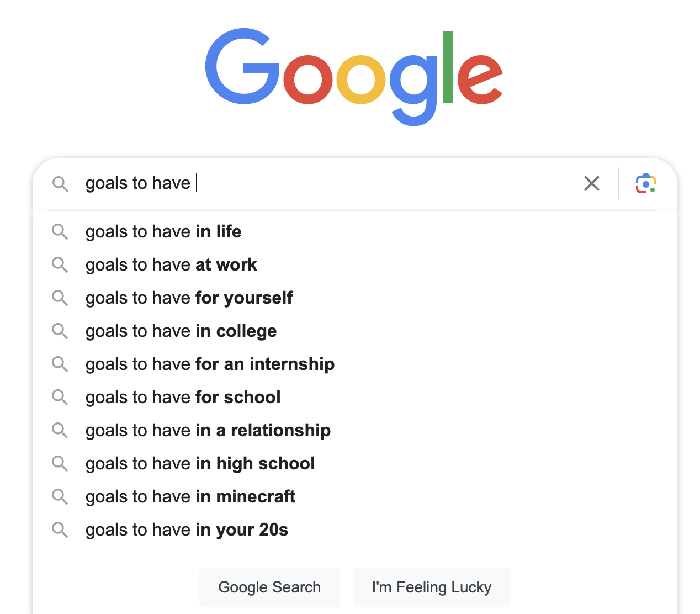Image resolution: width=700 pixels, height=614 pixels.
Task: Click the Google Lens camera icon
Action: (645, 183)
